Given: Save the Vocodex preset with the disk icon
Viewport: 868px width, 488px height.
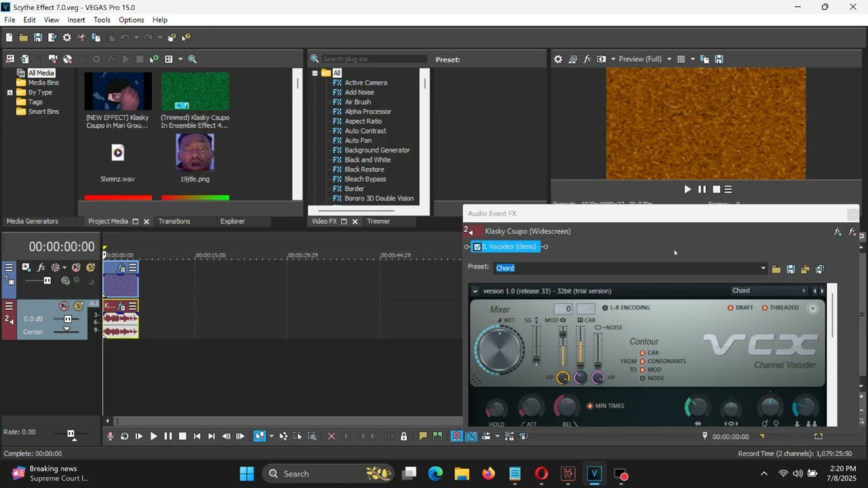Looking at the screenshot, I should tap(791, 270).
